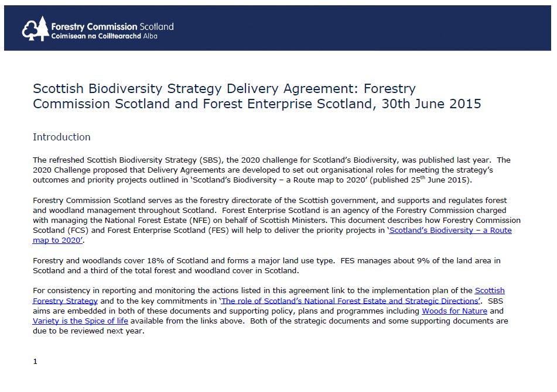
Task: Visit the "Variety is the Spice of life" link
Action: tap(80, 321)
